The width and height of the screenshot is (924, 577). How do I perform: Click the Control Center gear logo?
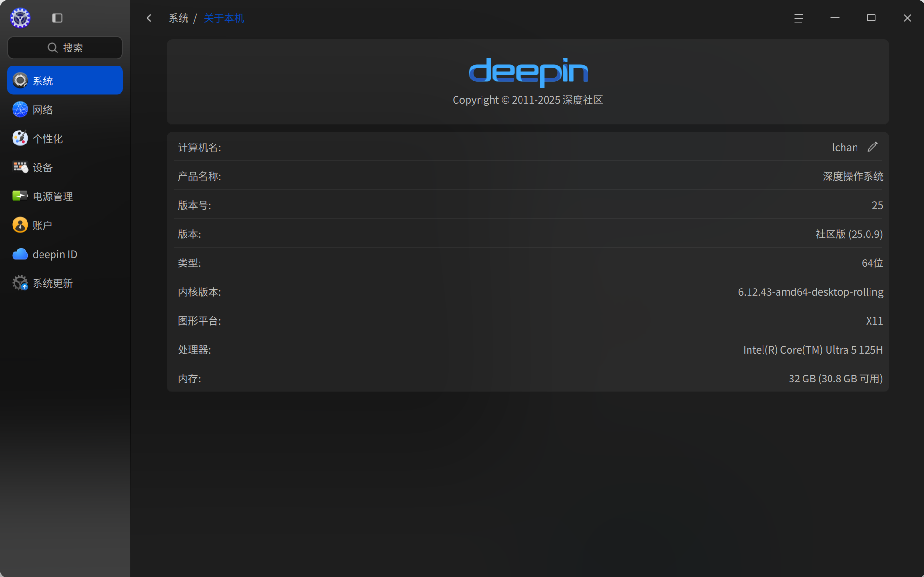(20, 18)
